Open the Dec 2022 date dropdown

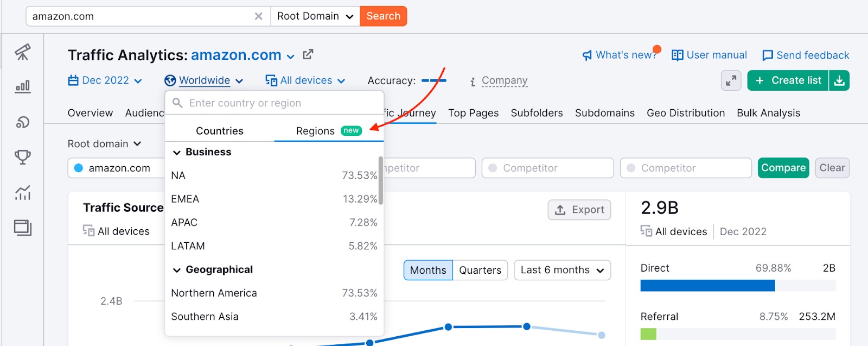(105, 80)
